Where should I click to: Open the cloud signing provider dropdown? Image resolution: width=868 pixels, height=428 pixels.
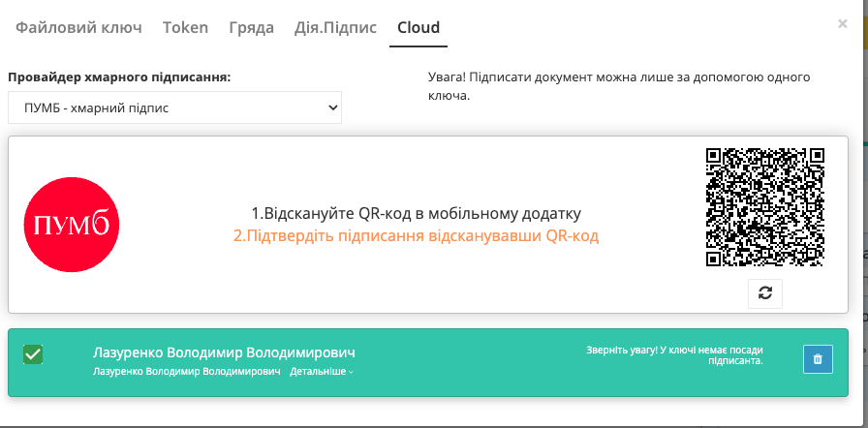[175, 107]
